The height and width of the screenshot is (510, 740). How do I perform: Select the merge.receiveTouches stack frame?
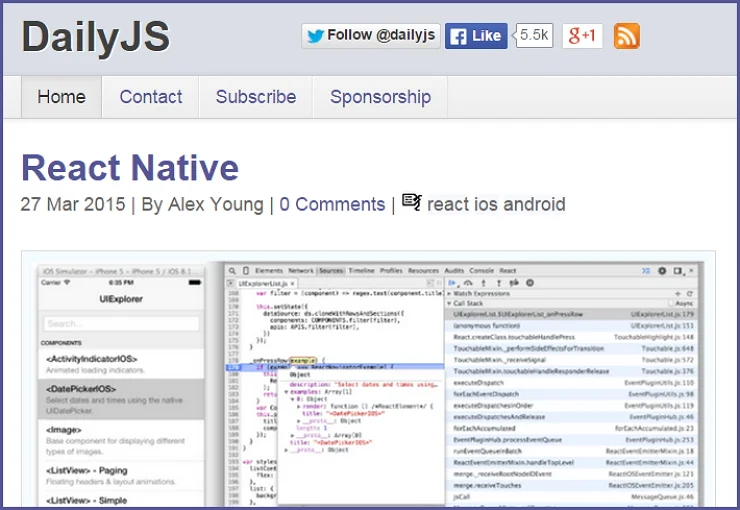tap(573, 485)
